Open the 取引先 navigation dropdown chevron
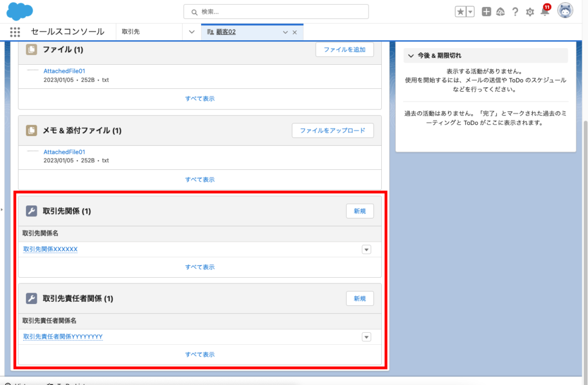The width and height of the screenshot is (588, 385). [192, 32]
